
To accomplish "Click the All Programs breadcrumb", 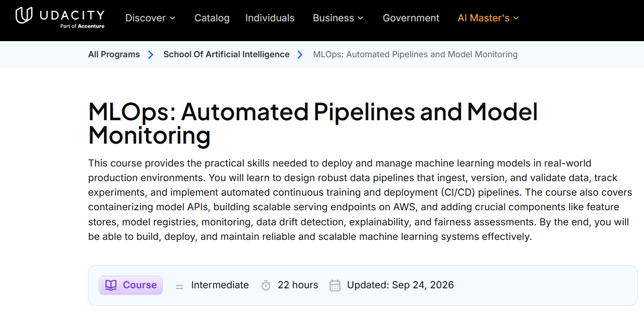I will click(x=114, y=54).
